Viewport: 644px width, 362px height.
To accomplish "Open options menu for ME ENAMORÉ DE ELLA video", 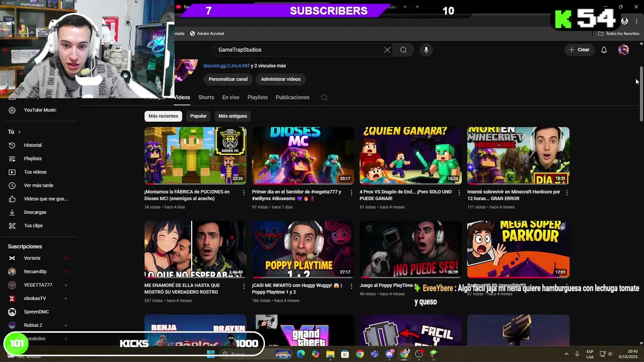I will tap(244, 286).
